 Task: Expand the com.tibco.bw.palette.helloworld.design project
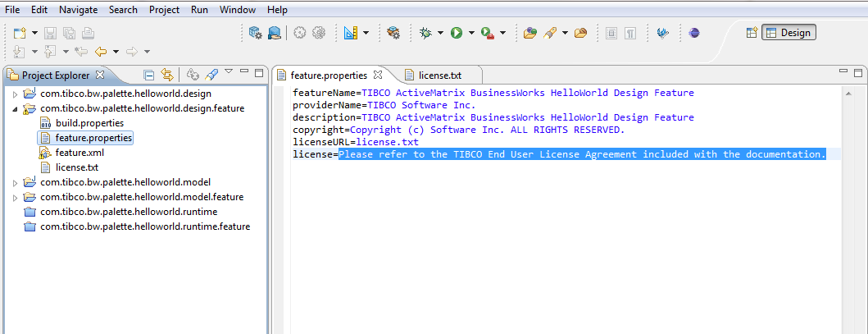15,94
